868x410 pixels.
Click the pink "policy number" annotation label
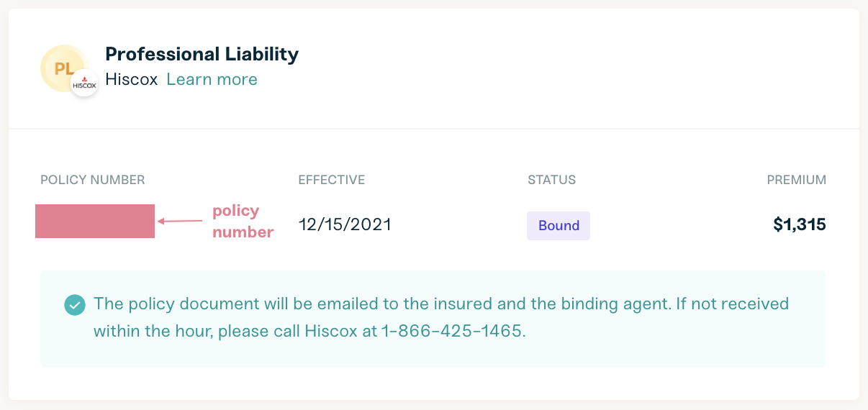[242, 221]
